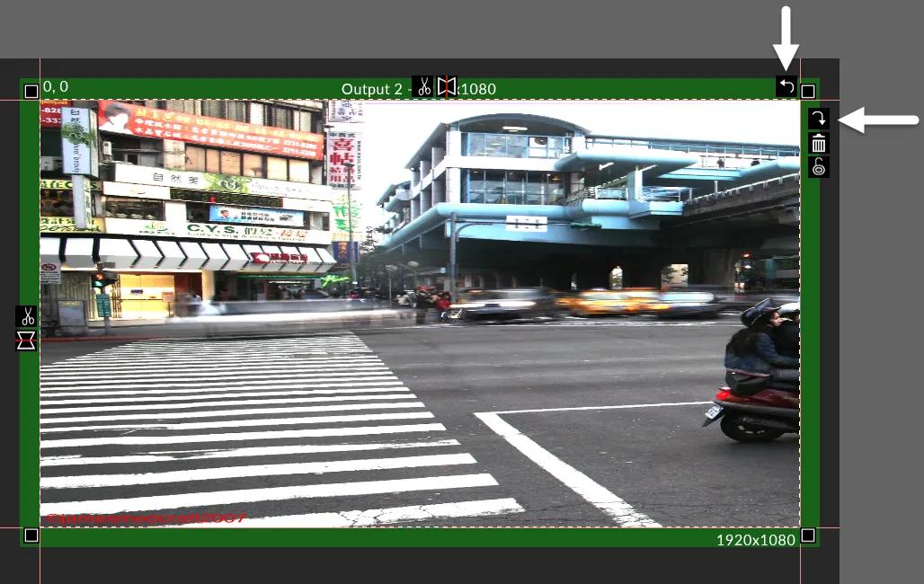Click the "0, 0" position label

click(x=56, y=87)
